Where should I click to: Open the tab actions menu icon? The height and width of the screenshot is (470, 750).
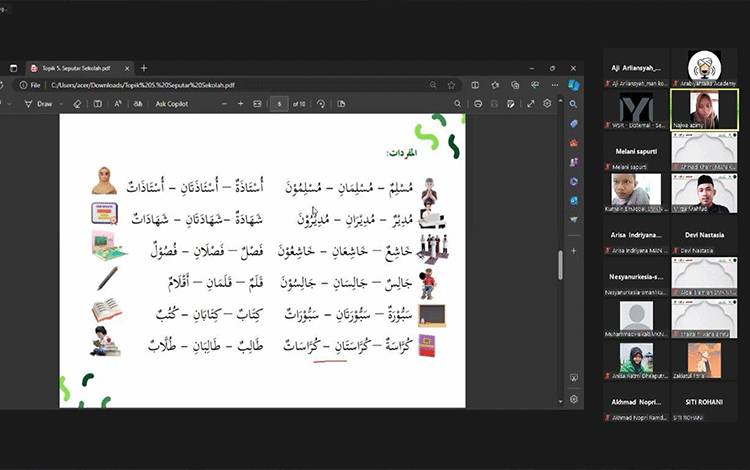[x=13, y=68]
